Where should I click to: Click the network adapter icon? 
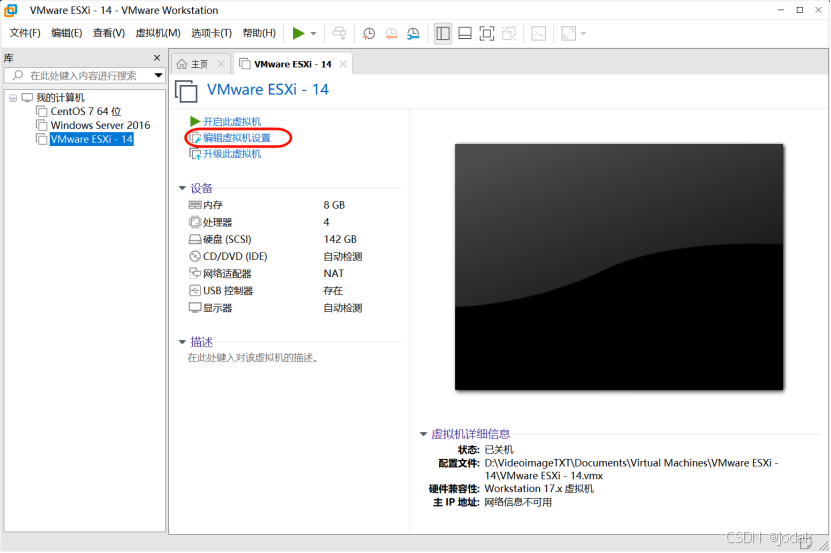(x=195, y=273)
